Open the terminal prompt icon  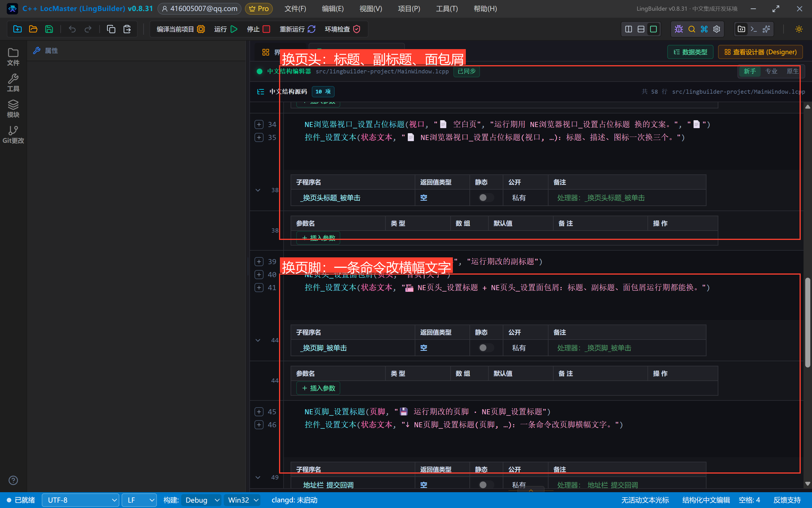pyautogui.click(x=754, y=29)
